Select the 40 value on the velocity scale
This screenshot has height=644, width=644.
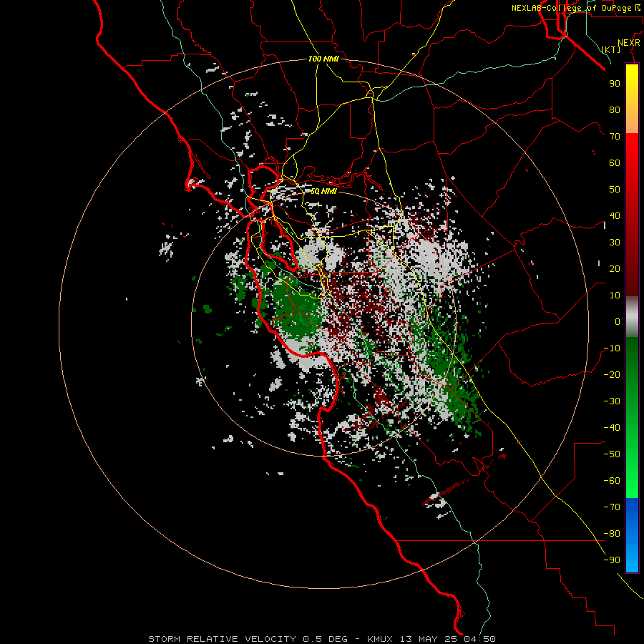click(615, 216)
